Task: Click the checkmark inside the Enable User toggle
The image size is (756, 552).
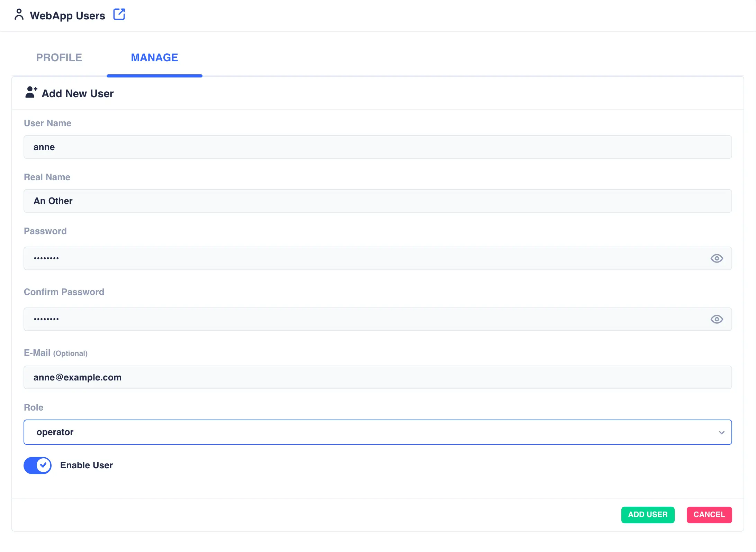Action: (x=43, y=465)
